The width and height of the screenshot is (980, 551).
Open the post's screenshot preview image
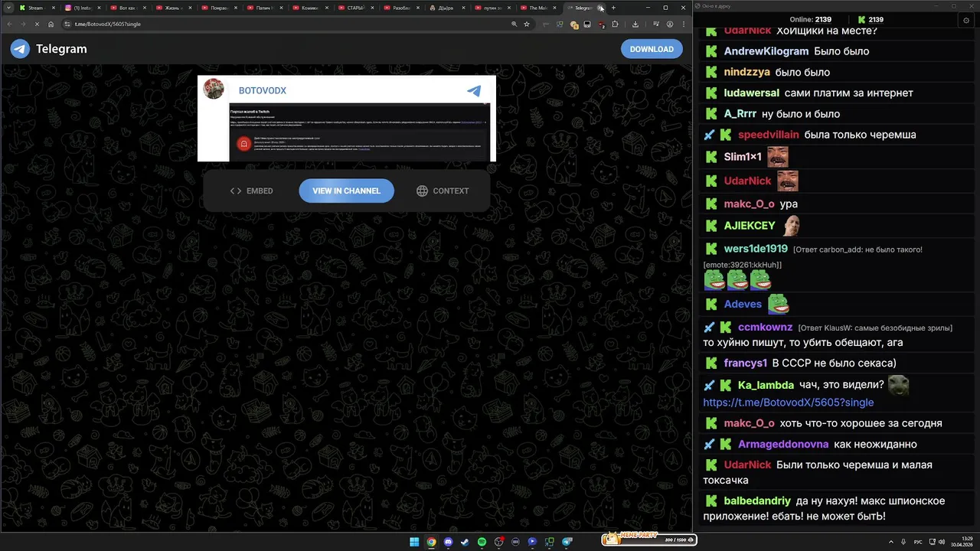(359, 132)
